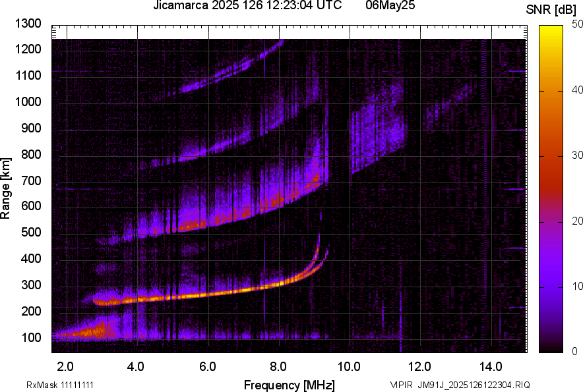Click the range tick label 500
Viewport: 583px width, 392px height.
click(x=31, y=232)
